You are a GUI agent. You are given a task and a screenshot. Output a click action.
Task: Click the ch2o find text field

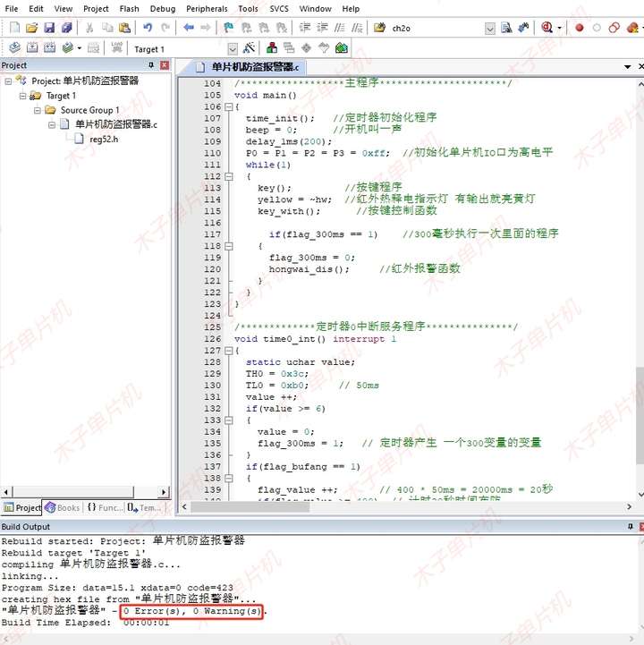(x=436, y=29)
